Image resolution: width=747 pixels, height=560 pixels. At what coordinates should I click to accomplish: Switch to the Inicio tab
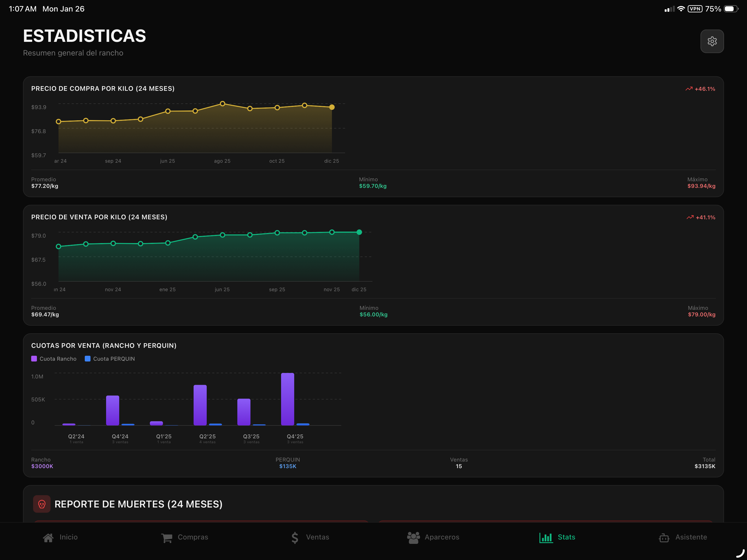60,537
